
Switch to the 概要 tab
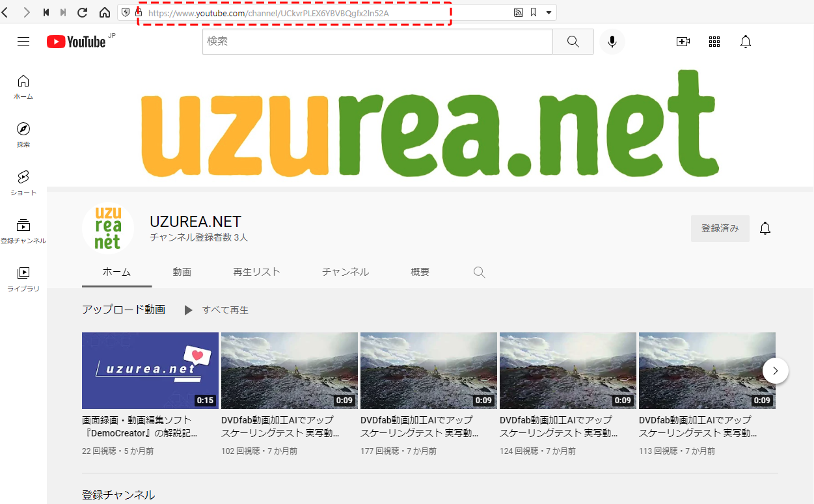point(420,272)
